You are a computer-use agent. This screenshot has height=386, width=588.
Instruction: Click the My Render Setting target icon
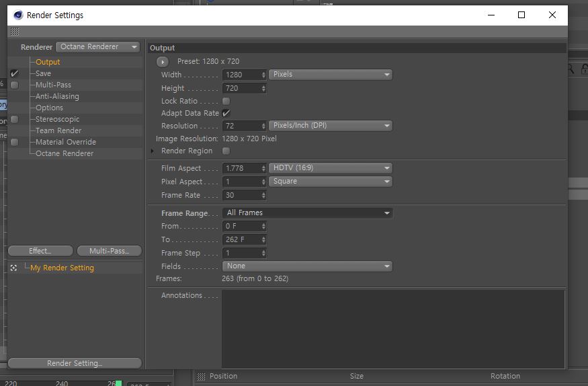(14, 268)
